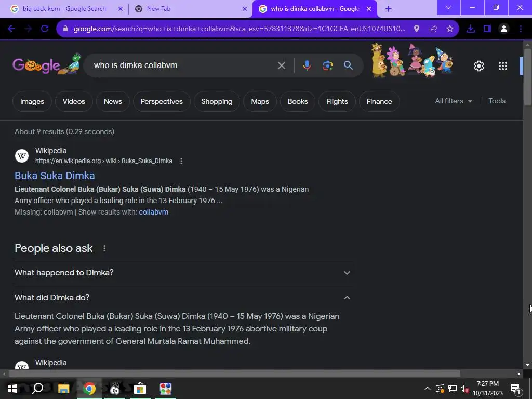This screenshot has width=532, height=399.
Task: Filter results by Images
Action: [32, 101]
